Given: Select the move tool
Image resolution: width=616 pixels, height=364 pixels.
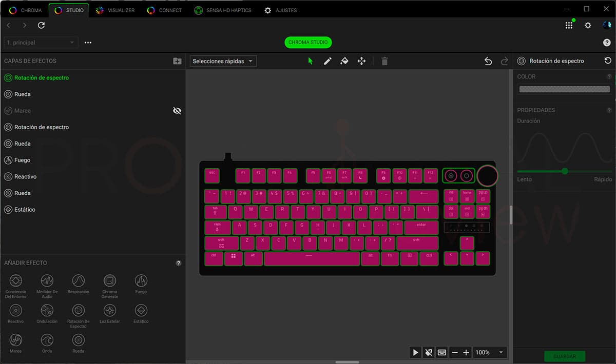Looking at the screenshot, I should (361, 61).
